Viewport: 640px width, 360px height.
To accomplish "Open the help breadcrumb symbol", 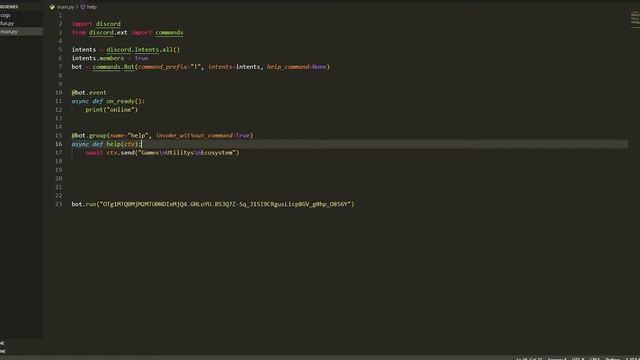I will coord(92,7).
